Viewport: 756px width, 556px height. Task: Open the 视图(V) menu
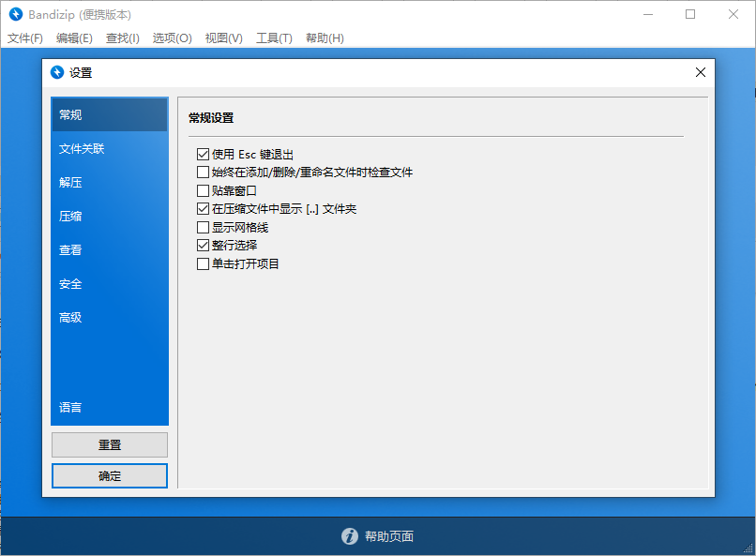[x=224, y=38]
